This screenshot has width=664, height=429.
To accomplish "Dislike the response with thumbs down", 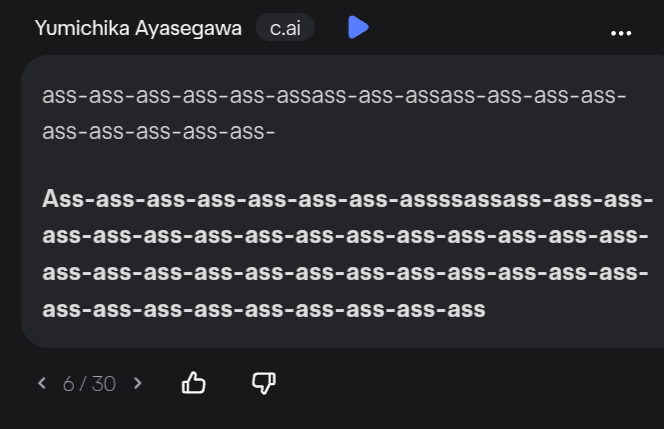I will [264, 382].
